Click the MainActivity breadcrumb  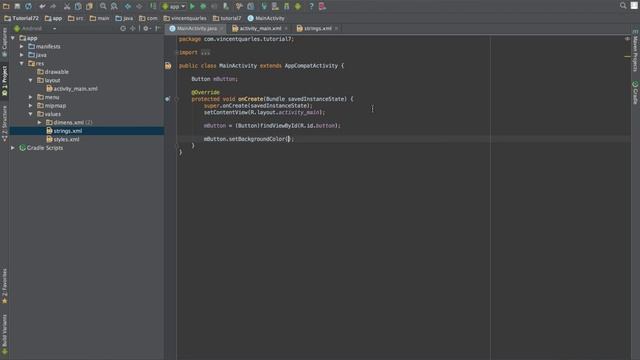[266, 18]
